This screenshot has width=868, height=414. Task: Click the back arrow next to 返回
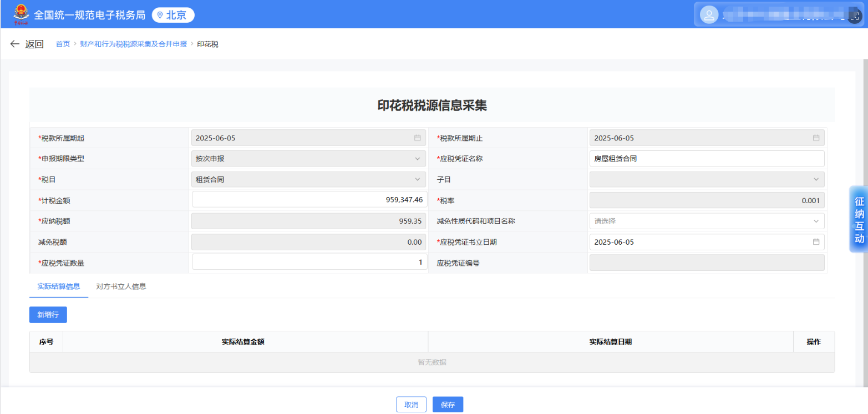pyautogui.click(x=14, y=44)
